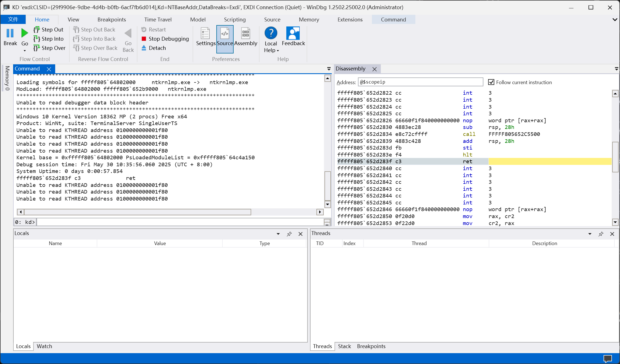Switch to the Model ribbon tab
The height and width of the screenshot is (364, 620).
pos(198,19)
